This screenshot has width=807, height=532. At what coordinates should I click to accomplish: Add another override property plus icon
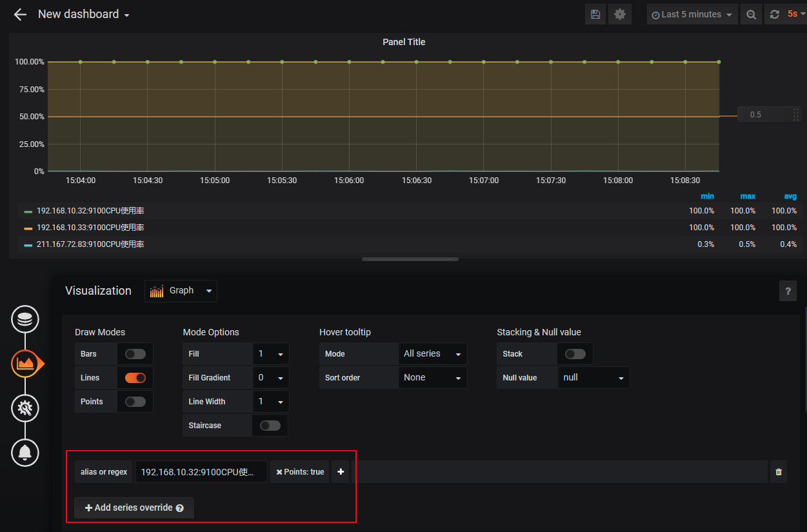click(x=341, y=472)
